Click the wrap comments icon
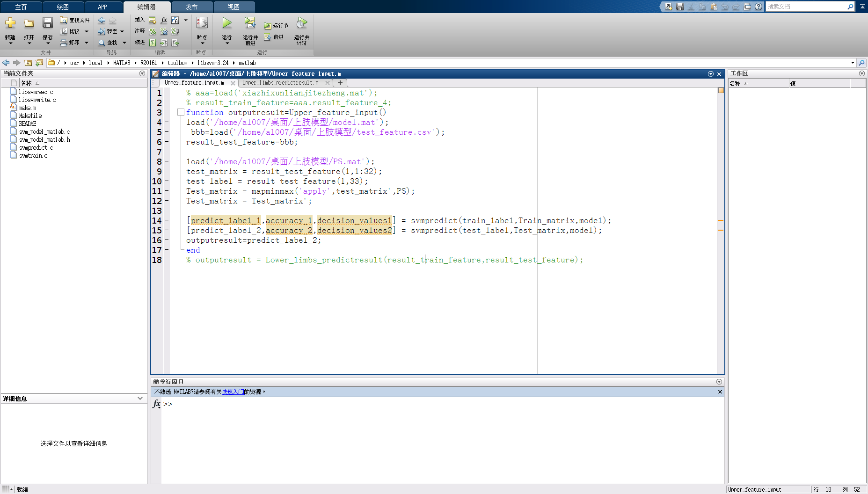868x494 pixels. pyautogui.click(x=175, y=31)
